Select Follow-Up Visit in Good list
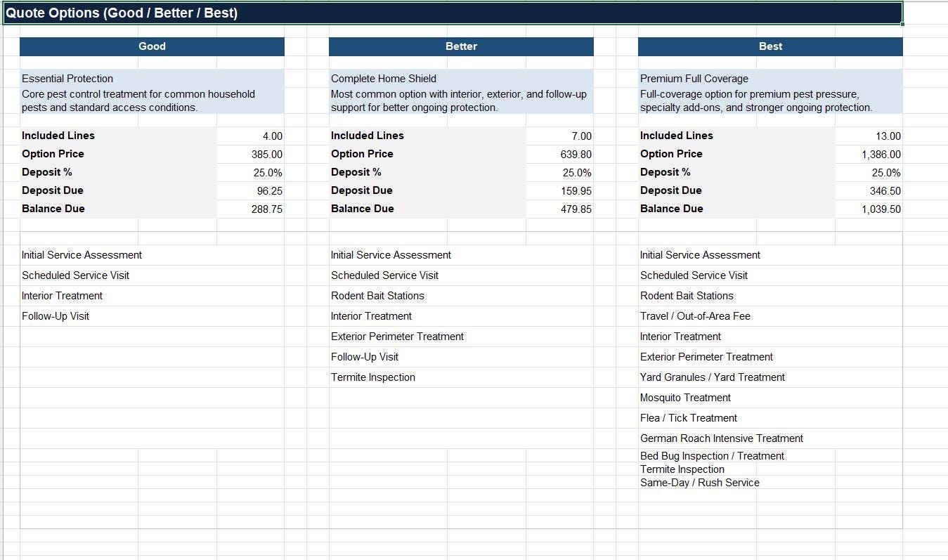Screen dimensions: 948x560 coord(152,316)
